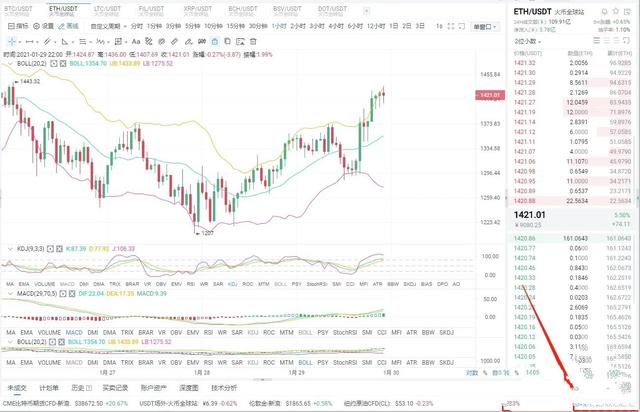Switch to the BTC/USDT tab
640x412 pixels.
click(22, 9)
